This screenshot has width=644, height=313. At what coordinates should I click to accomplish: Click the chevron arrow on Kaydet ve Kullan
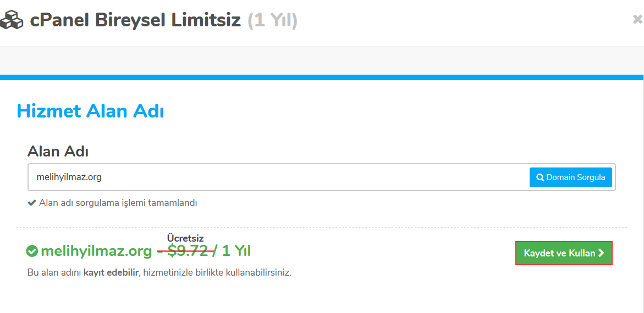(x=601, y=253)
